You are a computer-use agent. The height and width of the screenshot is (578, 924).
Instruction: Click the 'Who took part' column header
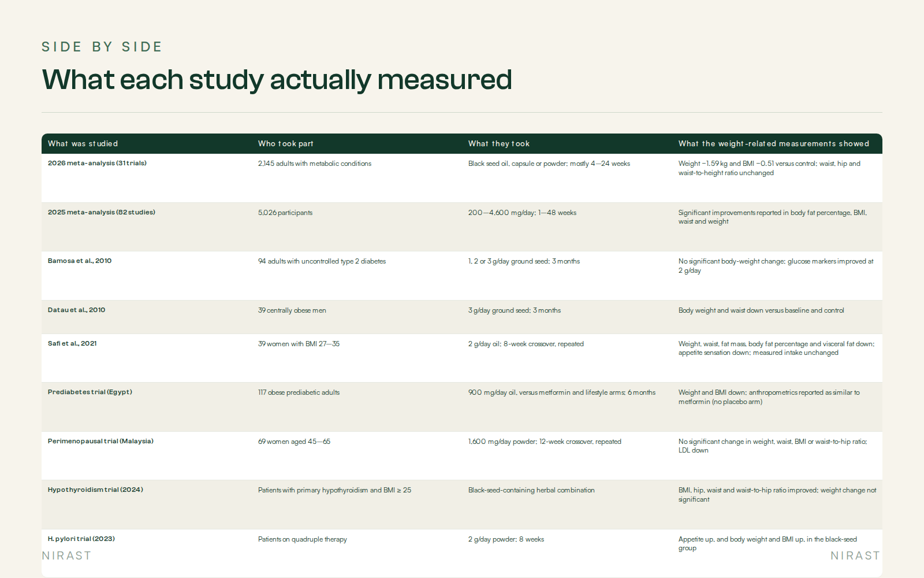pos(285,144)
